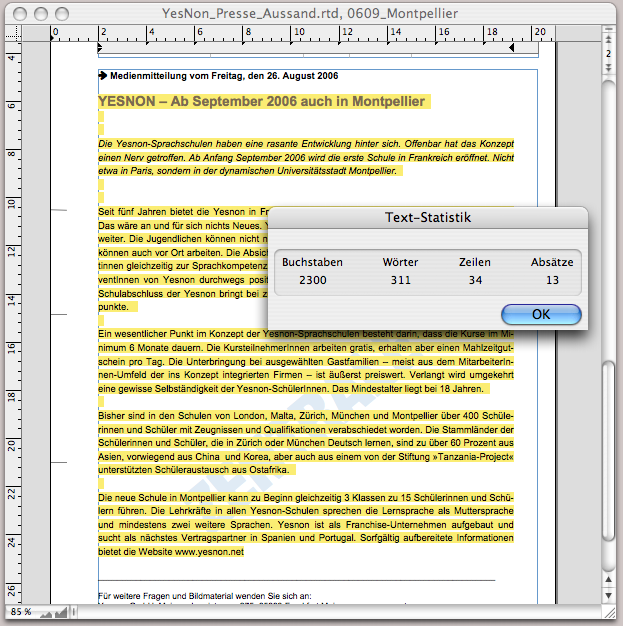Click the right indent marker on ruler

point(512,47)
